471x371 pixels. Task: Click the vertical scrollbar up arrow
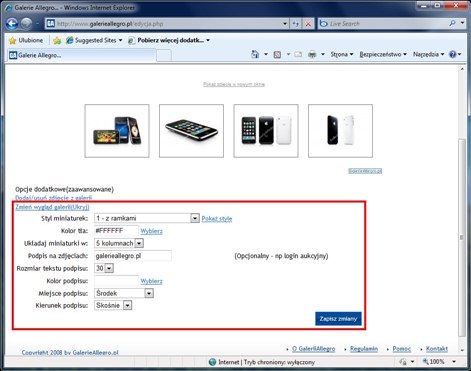[462, 69]
